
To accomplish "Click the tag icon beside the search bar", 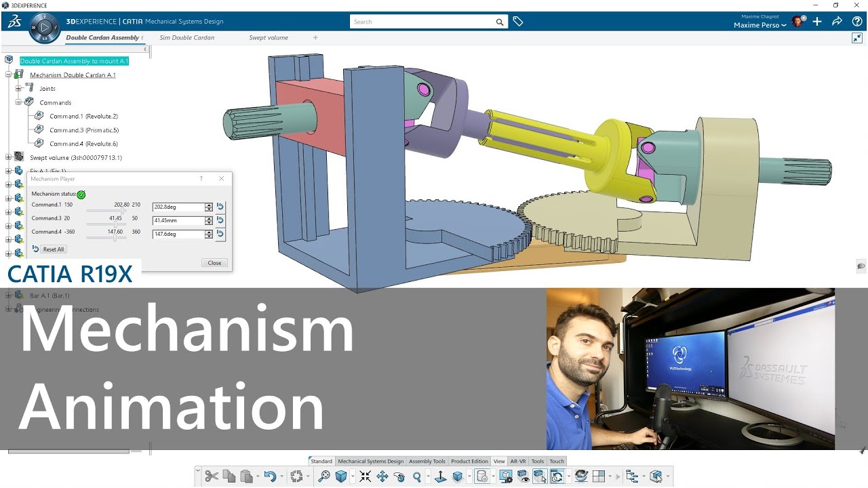I will click(x=518, y=22).
